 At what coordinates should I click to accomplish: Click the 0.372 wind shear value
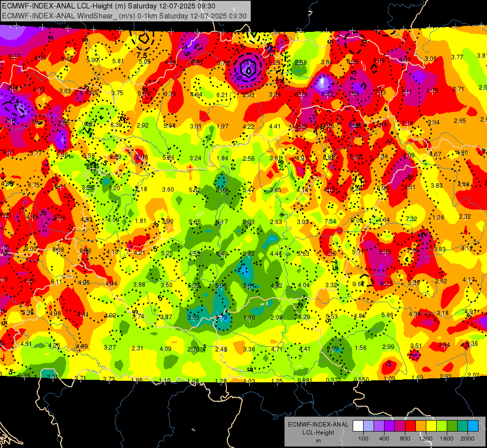pyautogui.click(x=333, y=380)
